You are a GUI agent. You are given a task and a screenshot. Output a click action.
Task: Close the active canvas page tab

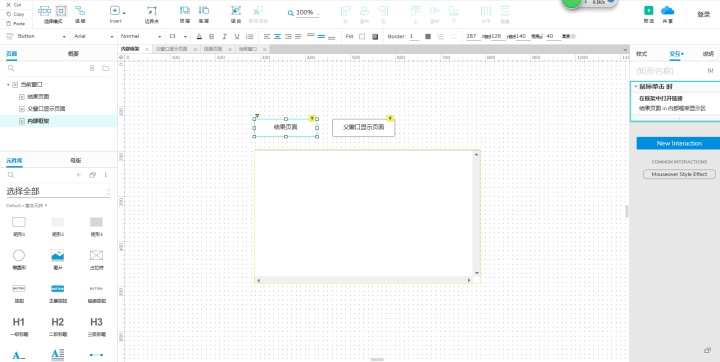(x=147, y=49)
